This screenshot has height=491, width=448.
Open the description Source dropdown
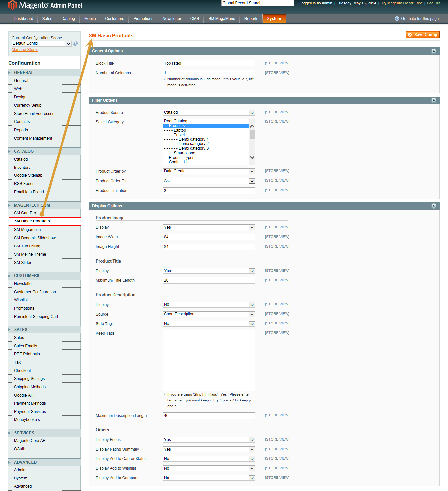[209, 314]
